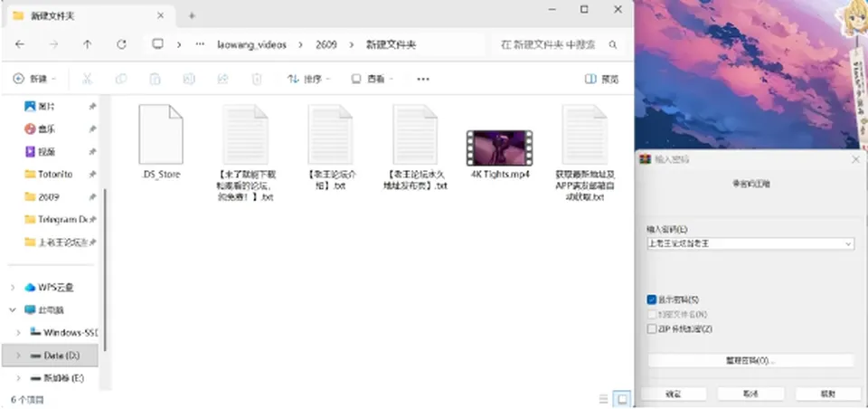This screenshot has height=409, width=868.
Task: Open a new Explorer tab with plus
Action: 192,15
